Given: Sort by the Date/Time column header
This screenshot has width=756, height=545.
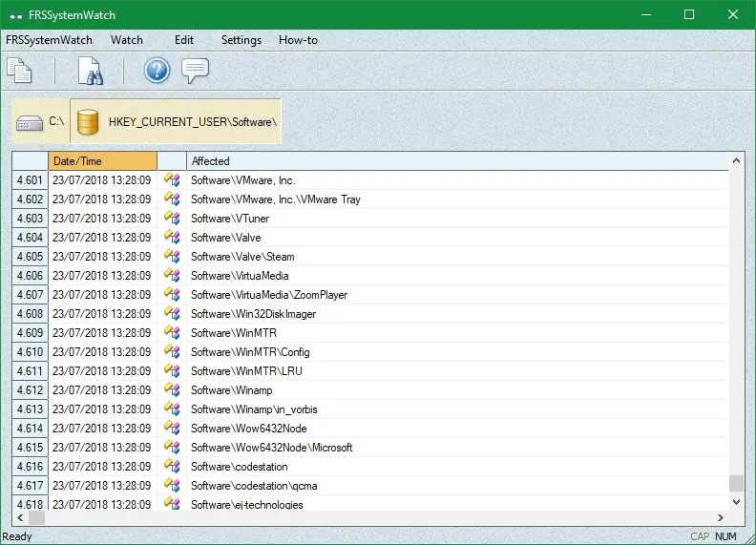Looking at the screenshot, I should tap(102, 161).
